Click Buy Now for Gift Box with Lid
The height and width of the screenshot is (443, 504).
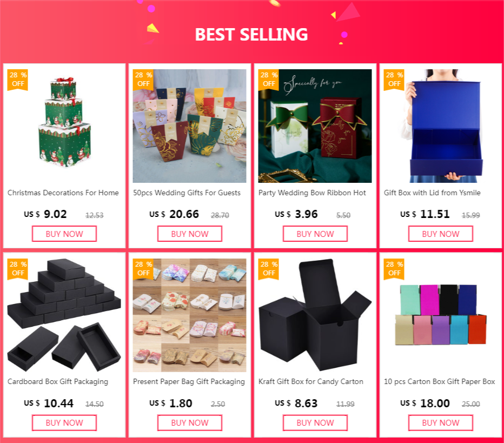click(x=441, y=234)
